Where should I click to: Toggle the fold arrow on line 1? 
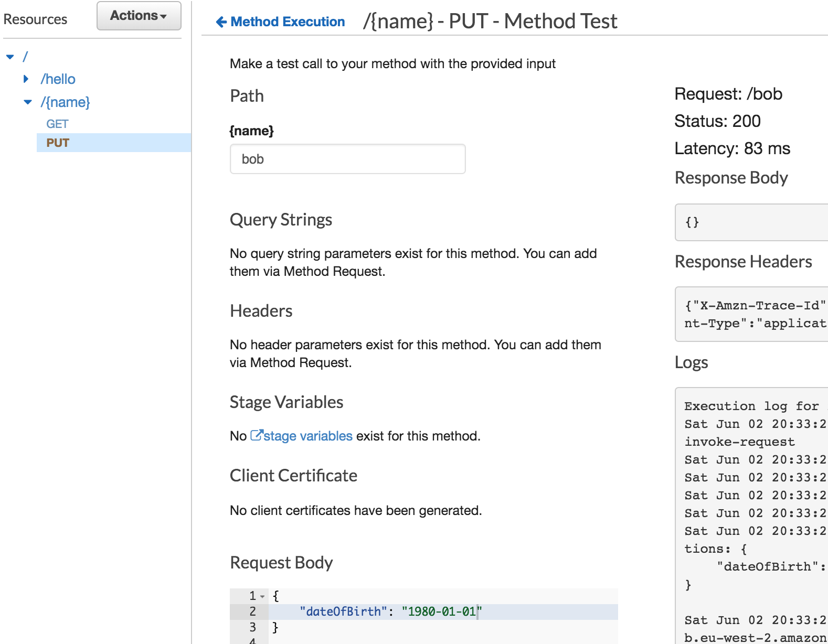pyautogui.click(x=262, y=596)
